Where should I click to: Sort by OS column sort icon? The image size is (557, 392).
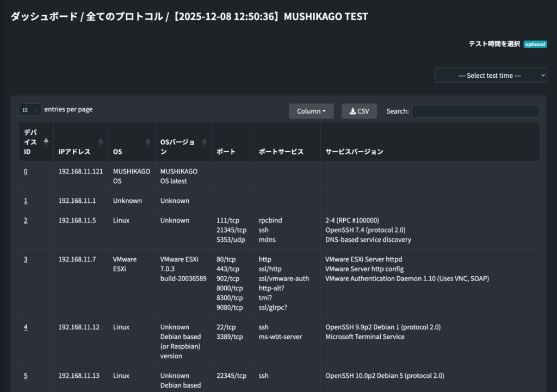147,141
